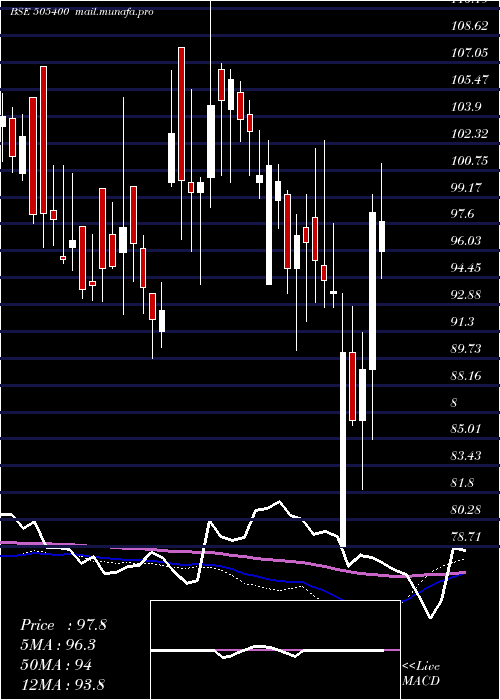Click the '50MA : 94' readout
Viewport: 500px width, 700px height.
[56, 665]
